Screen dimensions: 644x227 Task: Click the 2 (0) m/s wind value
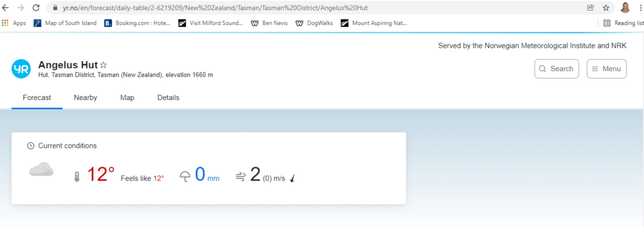point(267,174)
